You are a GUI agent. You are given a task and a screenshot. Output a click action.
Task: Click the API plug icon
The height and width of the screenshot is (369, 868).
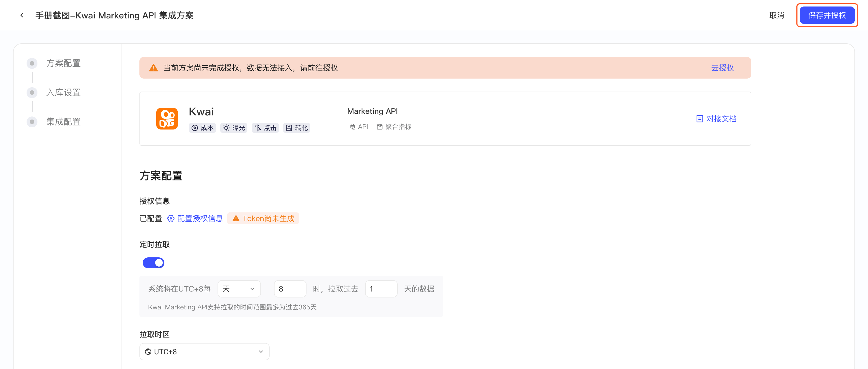(352, 127)
